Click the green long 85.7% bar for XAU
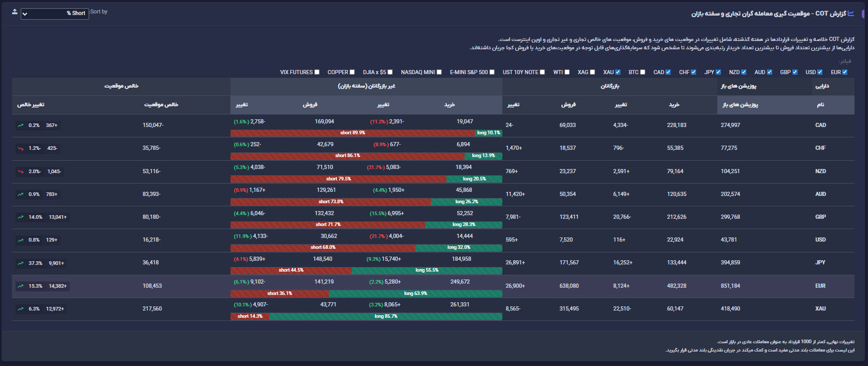This screenshot has height=366, width=868. 385,316
